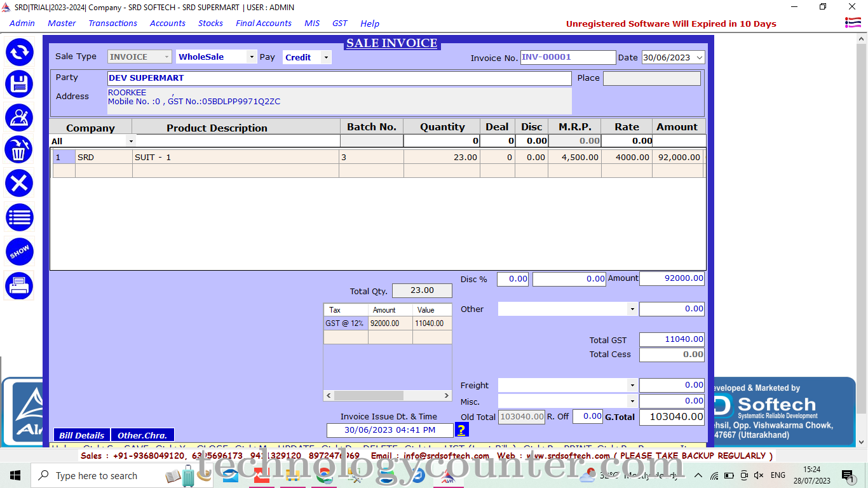The width and height of the screenshot is (868, 488).
Task: Click the Place input field
Action: [652, 78]
